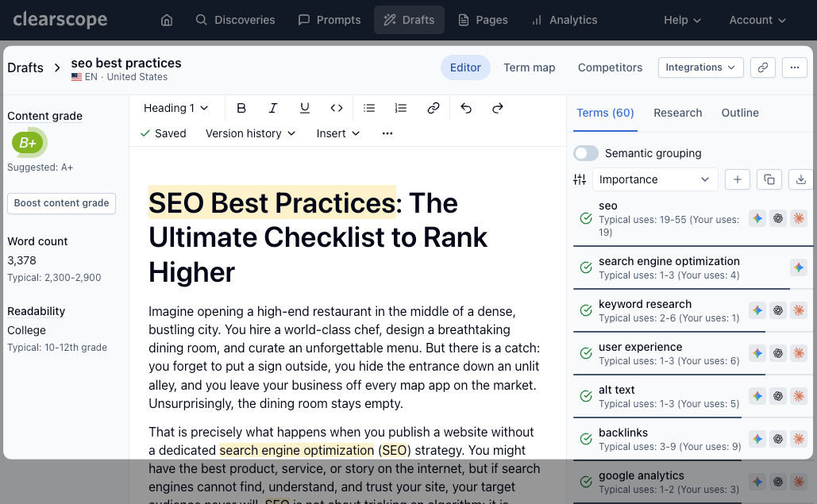This screenshot has width=817, height=504.
Task: Toggle check mark for user experience
Action: (x=586, y=353)
